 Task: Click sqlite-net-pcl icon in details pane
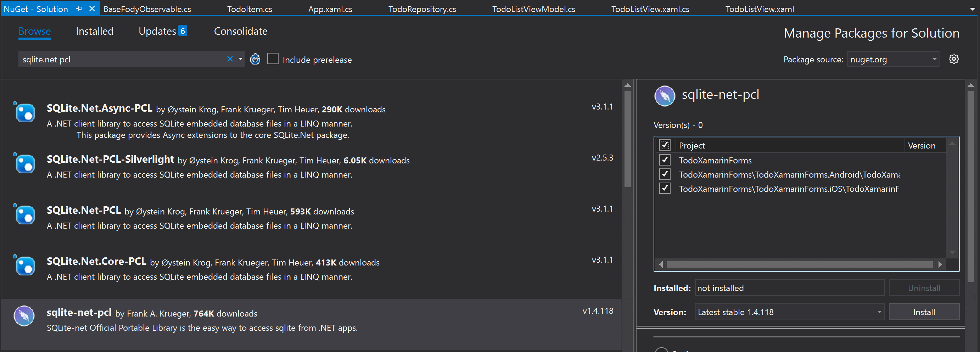(664, 96)
